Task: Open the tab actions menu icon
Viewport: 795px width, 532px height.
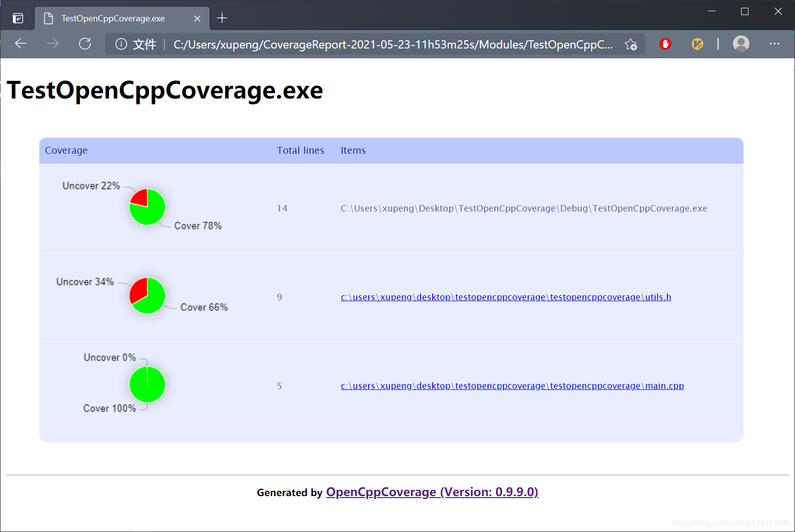Action: coord(18,18)
